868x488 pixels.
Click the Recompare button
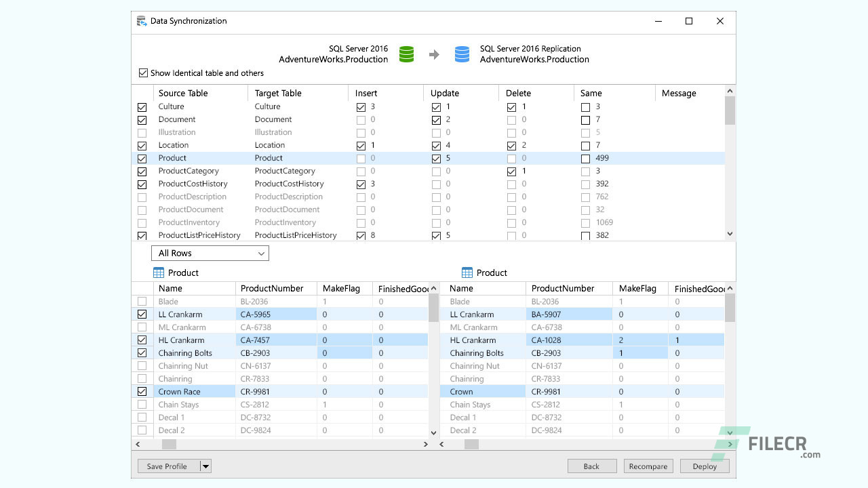tap(648, 466)
